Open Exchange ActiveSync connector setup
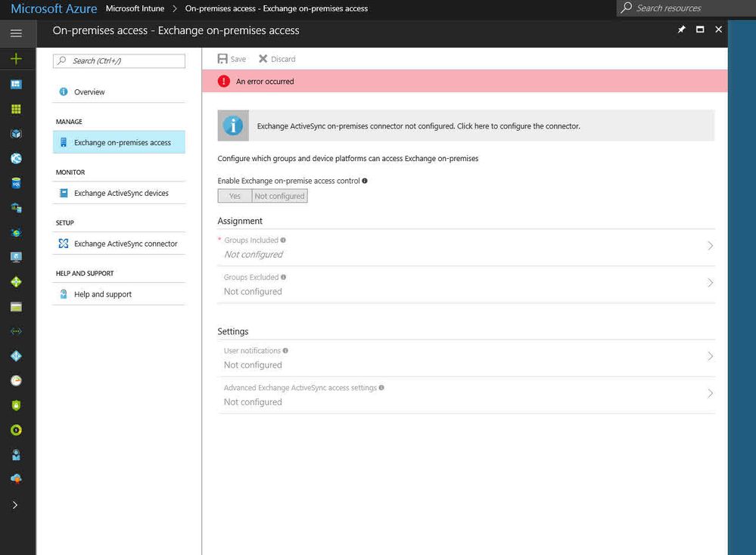756x555 pixels. point(119,243)
